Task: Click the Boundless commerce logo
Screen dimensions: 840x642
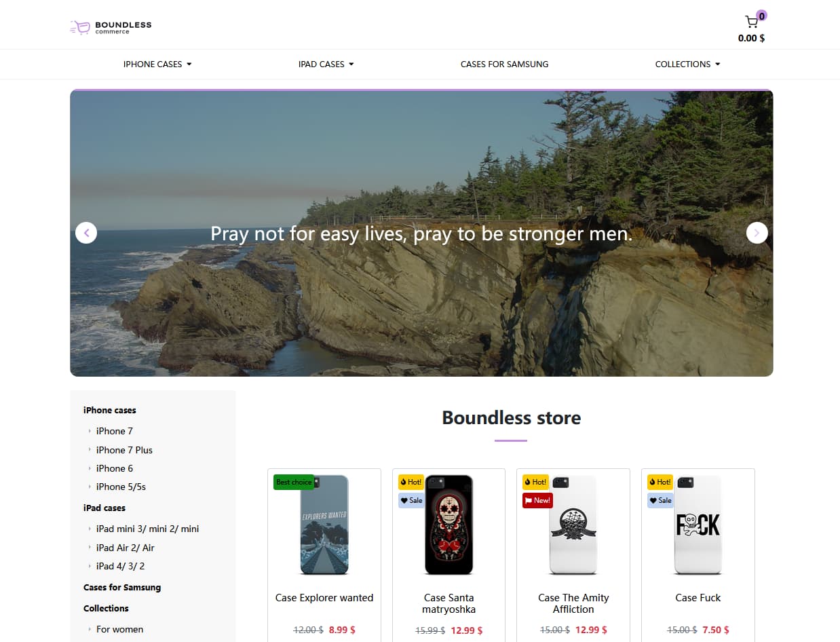Action: click(x=110, y=27)
